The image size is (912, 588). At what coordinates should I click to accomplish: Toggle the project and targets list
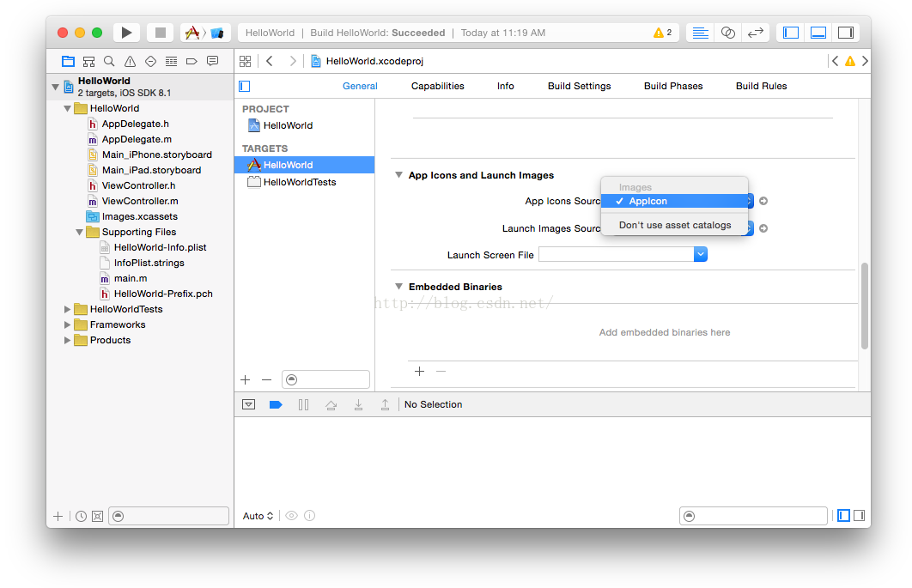[244, 86]
